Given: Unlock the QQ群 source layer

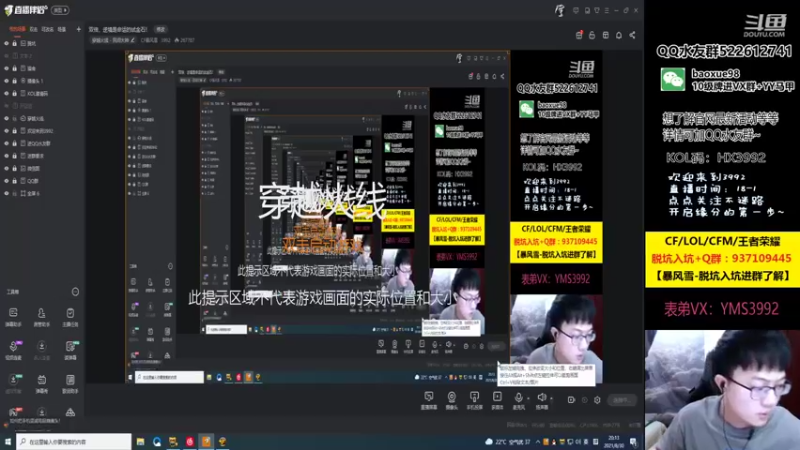Looking at the screenshot, I should (x=14, y=181).
